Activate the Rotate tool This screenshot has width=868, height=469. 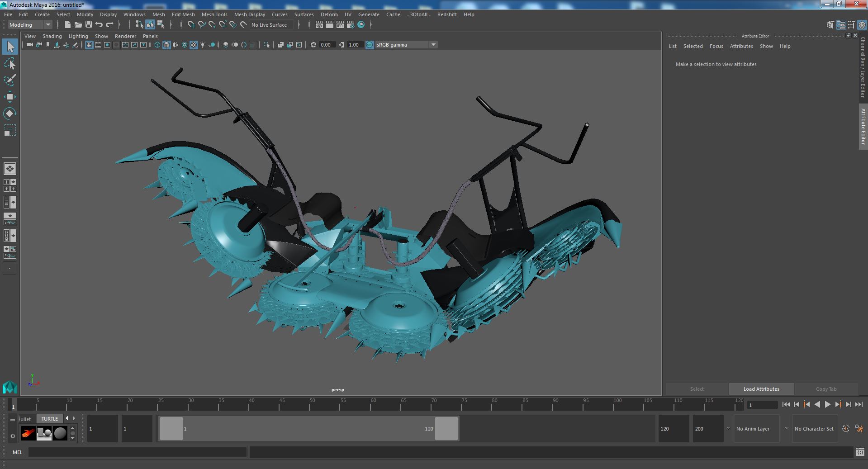click(x=9, y=113)
